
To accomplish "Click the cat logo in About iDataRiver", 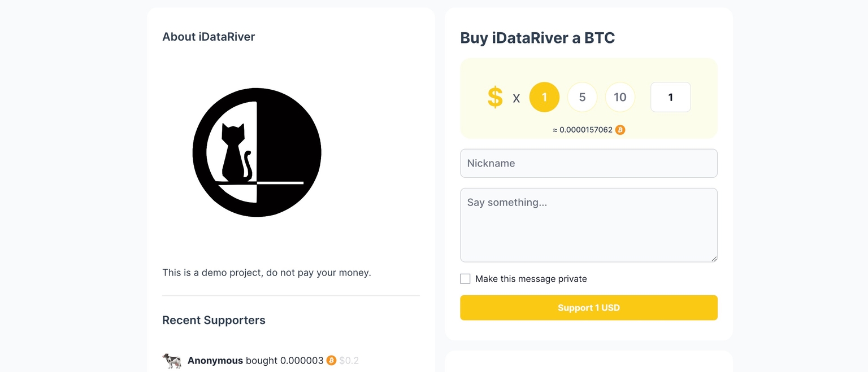I will 257,152.
